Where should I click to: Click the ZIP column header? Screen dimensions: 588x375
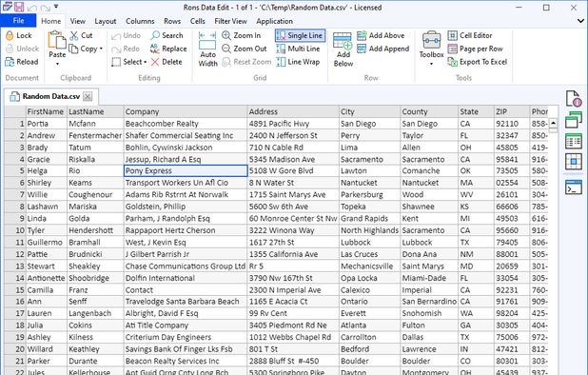click(x=512, y=111)
